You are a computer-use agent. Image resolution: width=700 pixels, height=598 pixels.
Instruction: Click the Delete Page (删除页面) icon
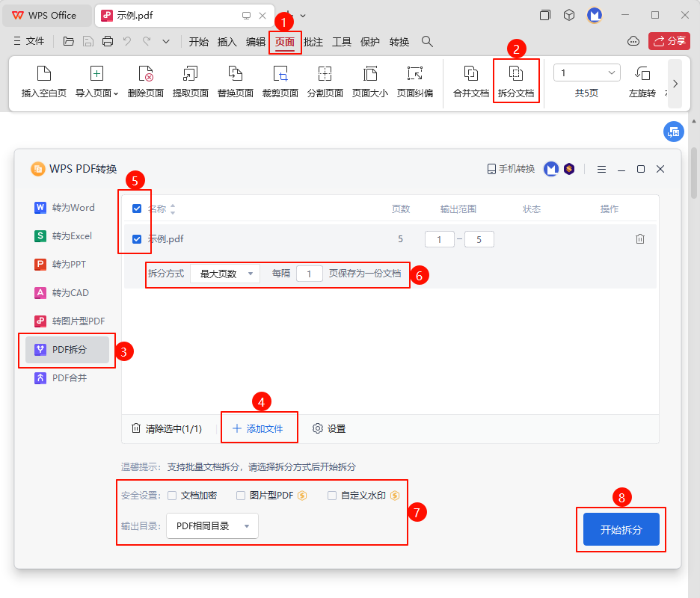tap(146, 74)
